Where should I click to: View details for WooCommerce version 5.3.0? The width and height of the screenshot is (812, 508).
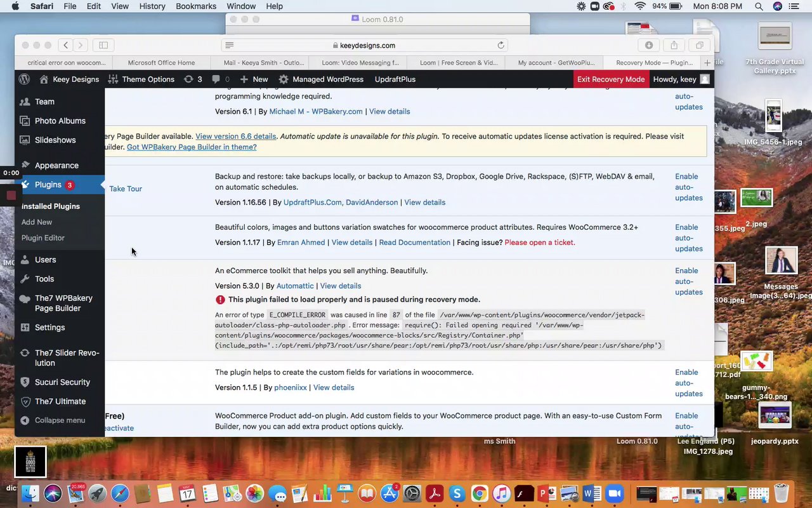pyautogui.click(x=341, y=286)
